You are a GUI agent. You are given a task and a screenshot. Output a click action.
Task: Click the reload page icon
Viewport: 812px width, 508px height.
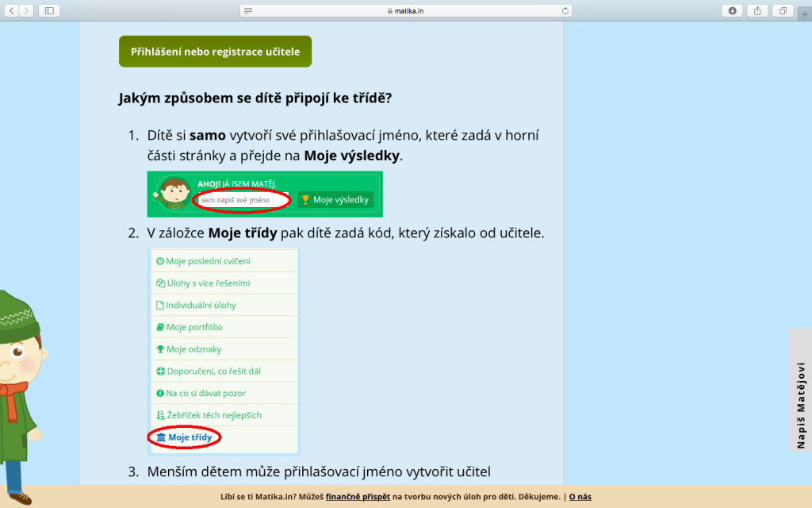pyautogui.click(x=565, y=10)
